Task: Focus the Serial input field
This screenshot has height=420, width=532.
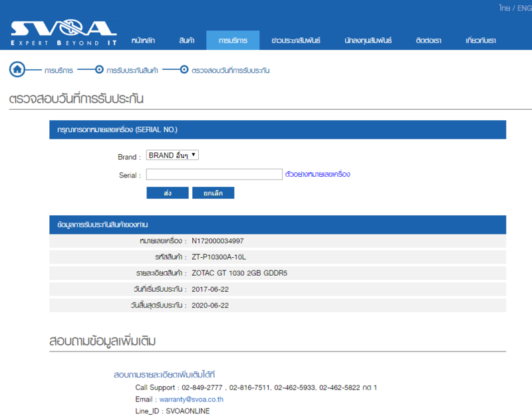Action: [x=214, y=174]
